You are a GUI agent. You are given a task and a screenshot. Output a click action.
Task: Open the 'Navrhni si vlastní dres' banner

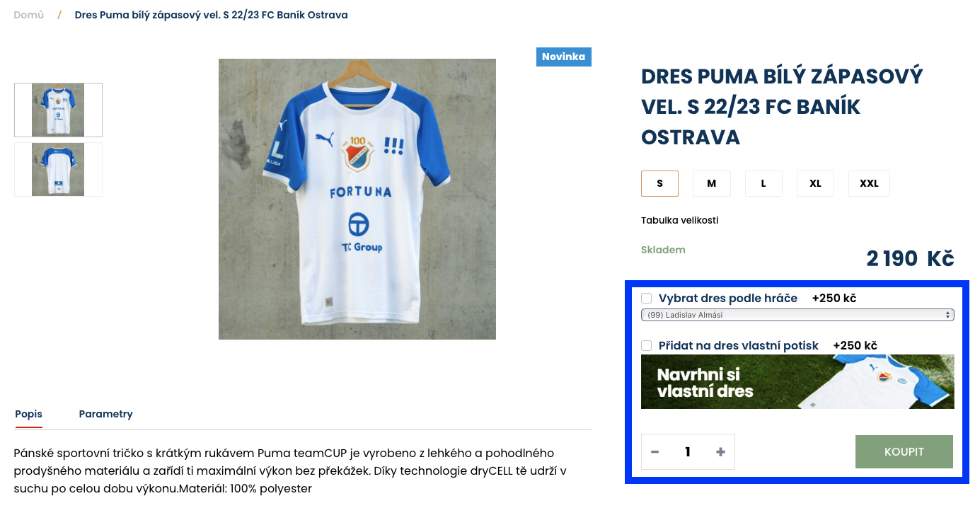[x=797, y=381]
